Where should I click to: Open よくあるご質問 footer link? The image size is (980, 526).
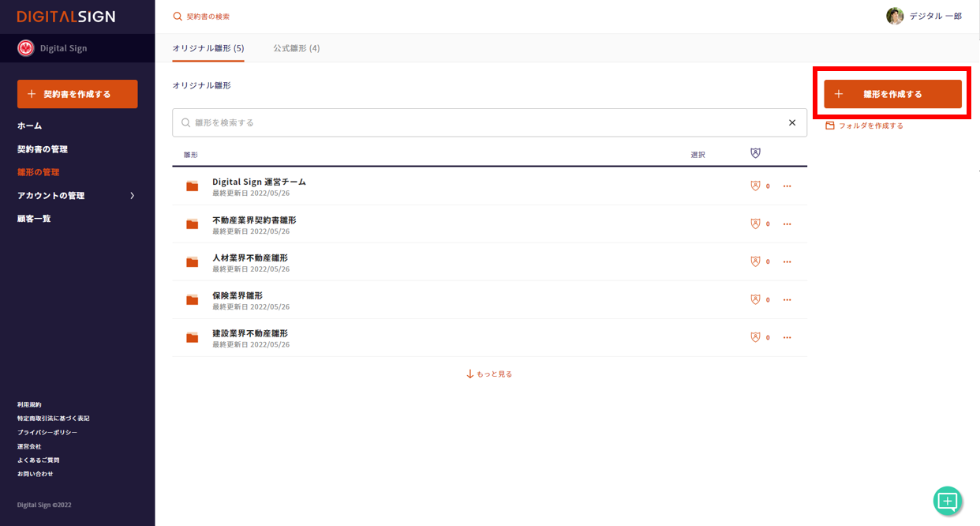(x=39, y=460)
